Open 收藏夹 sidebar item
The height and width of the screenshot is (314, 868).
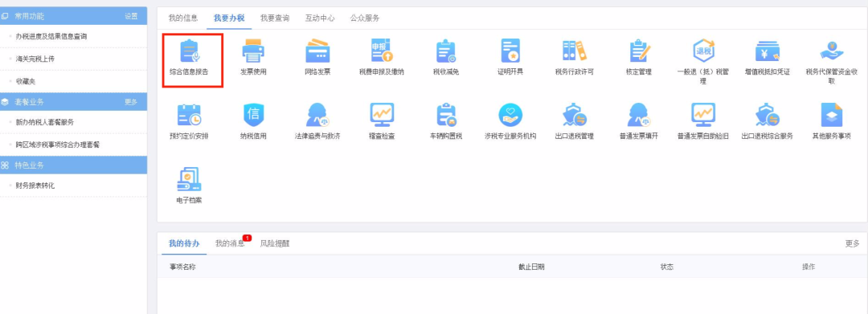click(x=26, y=81)
